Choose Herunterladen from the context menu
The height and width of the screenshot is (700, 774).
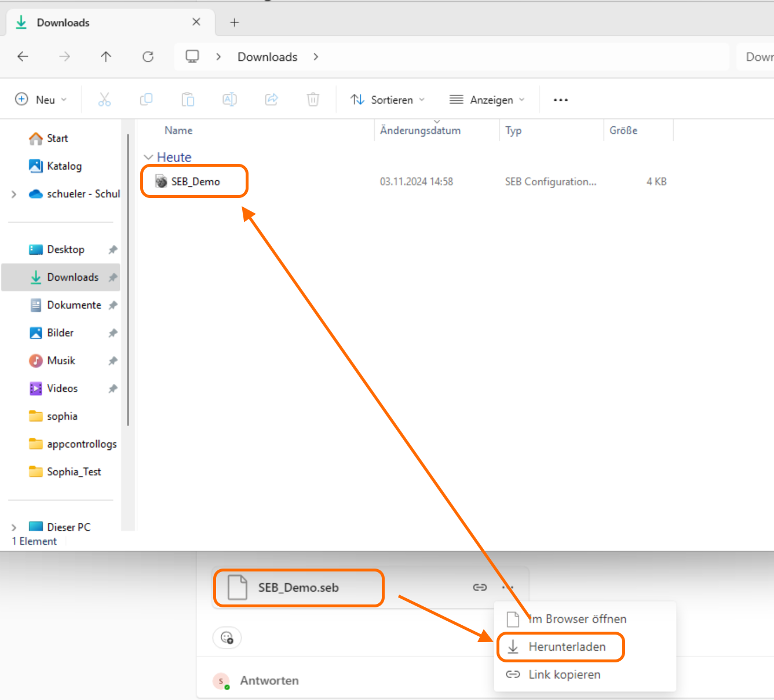pos(567,647)
